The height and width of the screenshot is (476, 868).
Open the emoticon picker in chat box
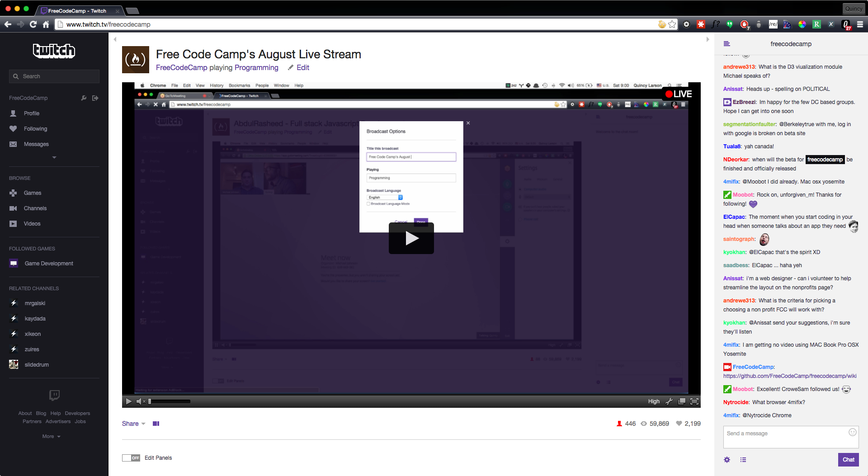click(x=852, y=432)
